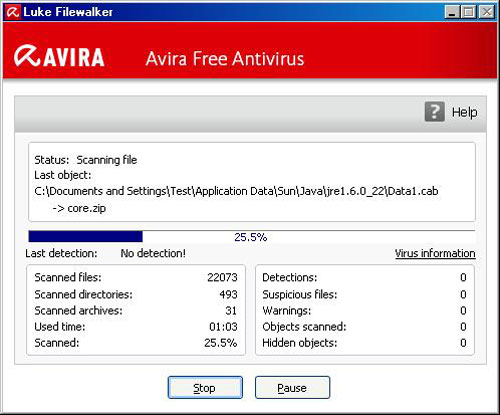Screen dimensions: 500x415
Task: Stop the running scan
Action: (205, 387)
